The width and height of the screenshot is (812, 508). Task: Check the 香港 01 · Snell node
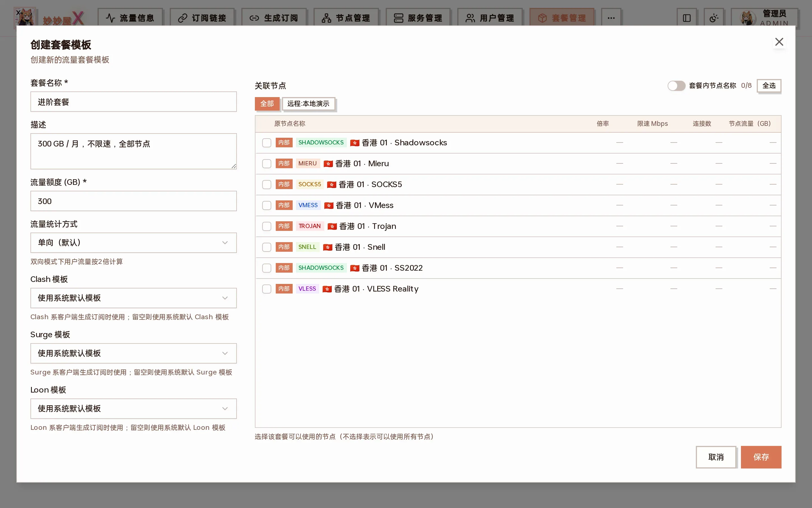(266, 247)
